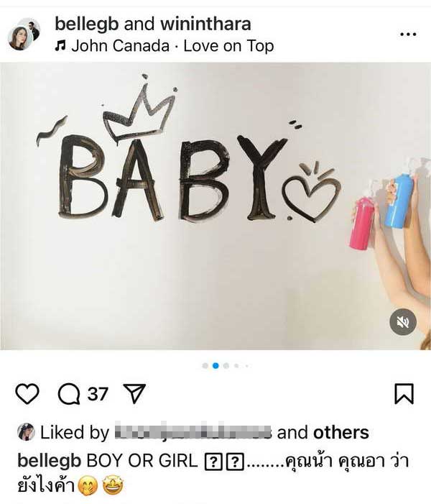Viewport: 431px width, 504px height.
Task: Open the small liker avatar beside Liked by
Action: click(26, 432)
